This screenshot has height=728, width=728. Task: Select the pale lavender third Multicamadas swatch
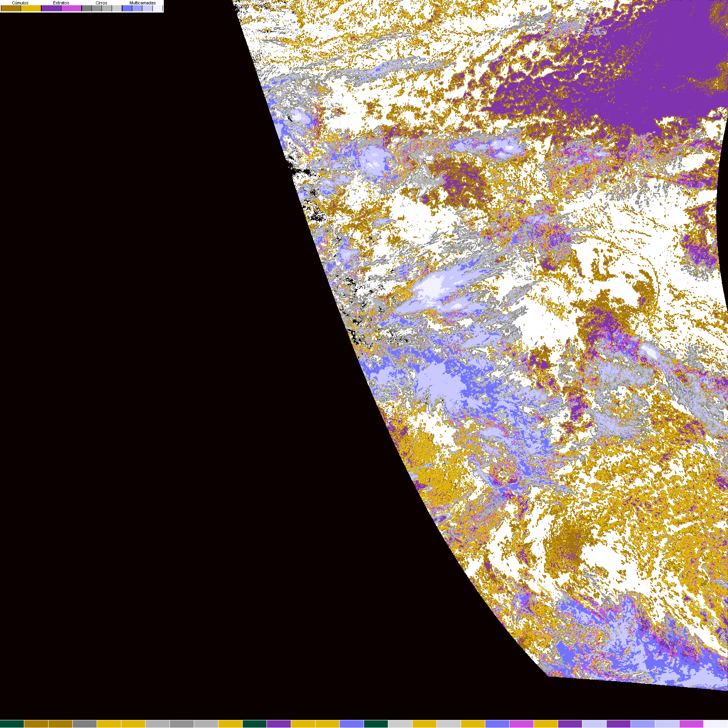tap(147, 8)
